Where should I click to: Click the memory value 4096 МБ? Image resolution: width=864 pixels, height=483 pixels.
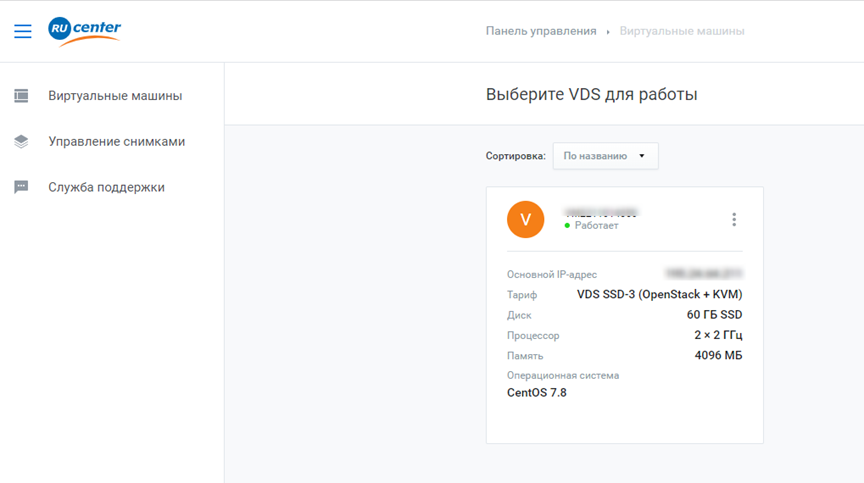(719, 355)
